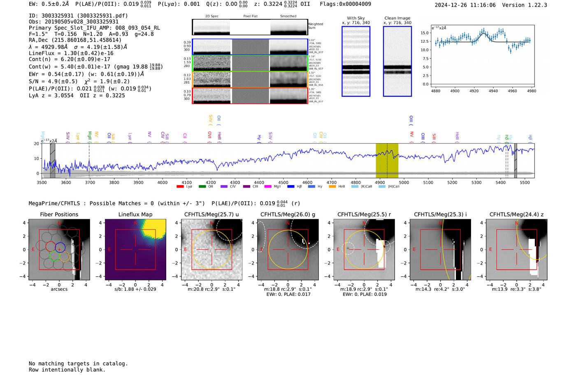Click 'No matching targets in catalog.' text
This screenshot has width=576, height=392.
coord(78,364)
